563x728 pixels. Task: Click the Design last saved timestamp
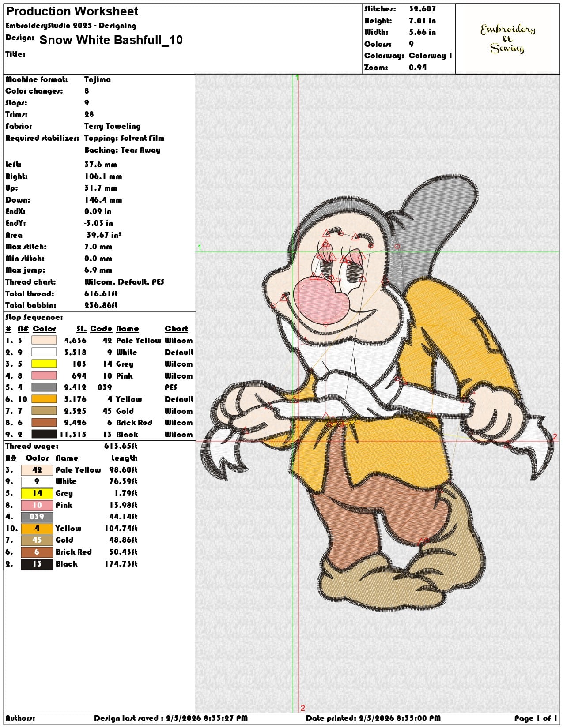(x=171, y=718)
